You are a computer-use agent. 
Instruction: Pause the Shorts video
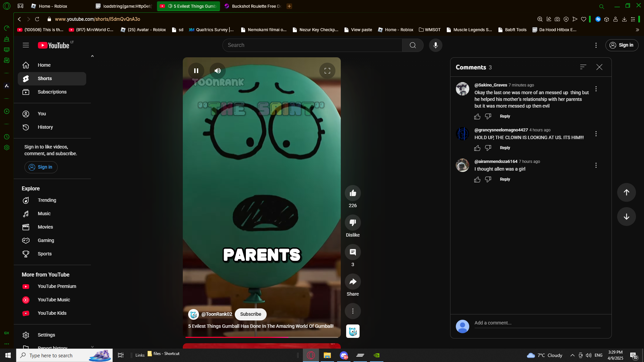tap(196, 71)
